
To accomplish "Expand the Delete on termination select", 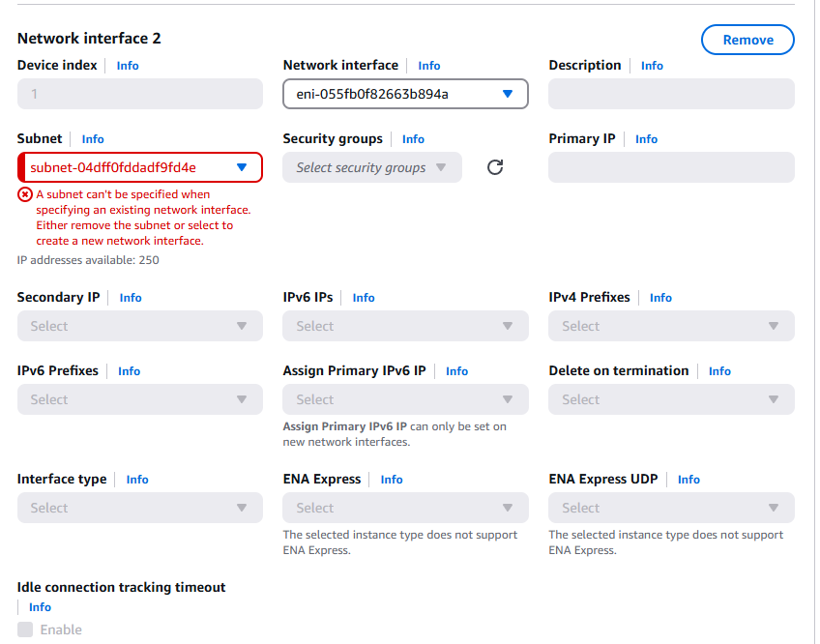I will click(x=671, y=399).
